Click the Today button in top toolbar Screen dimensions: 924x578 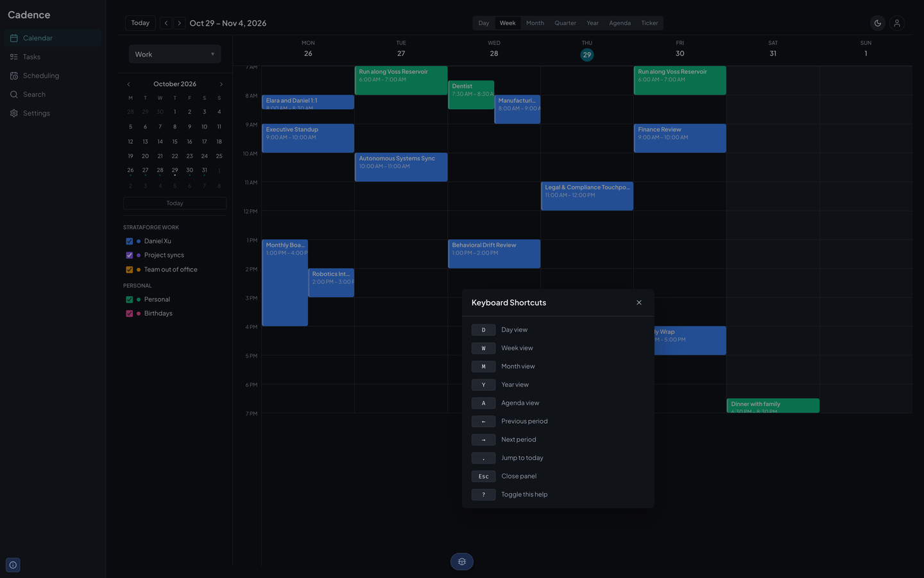(x=141, y=23)
